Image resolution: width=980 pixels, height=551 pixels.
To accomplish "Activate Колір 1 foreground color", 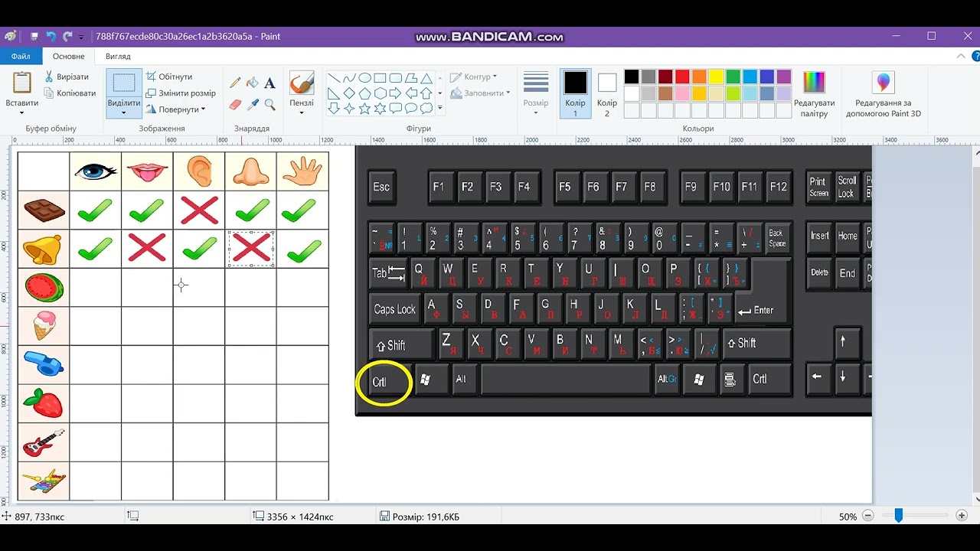I will pyautogui.click(x=576, y=93).
